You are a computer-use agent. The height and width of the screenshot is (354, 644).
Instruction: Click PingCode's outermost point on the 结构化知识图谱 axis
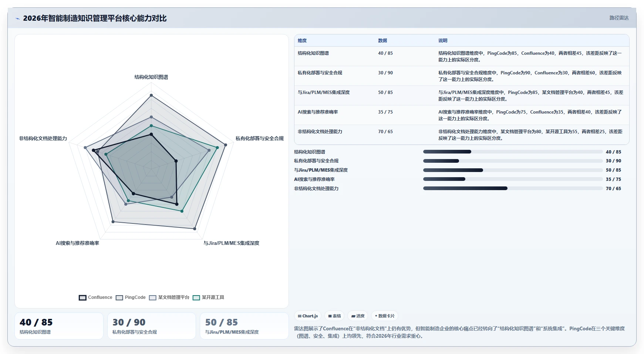click(151, 95)
